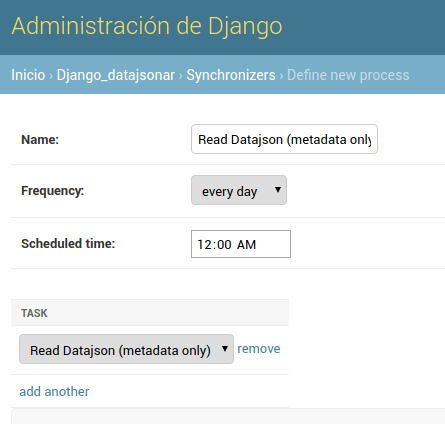This screenshot has width=445, height=424.
Task: Click the Scheduled time: label
Action: [68, 243]
